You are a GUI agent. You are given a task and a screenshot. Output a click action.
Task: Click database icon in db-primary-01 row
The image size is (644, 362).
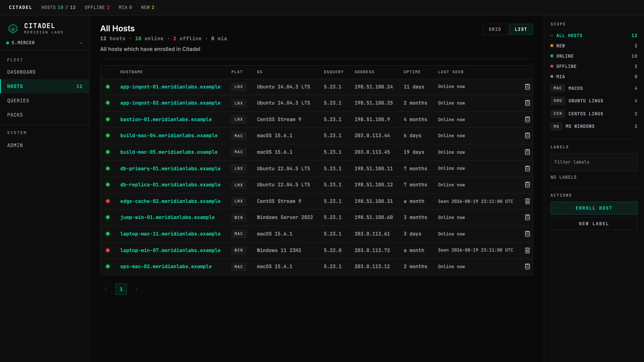click(527, 169)
